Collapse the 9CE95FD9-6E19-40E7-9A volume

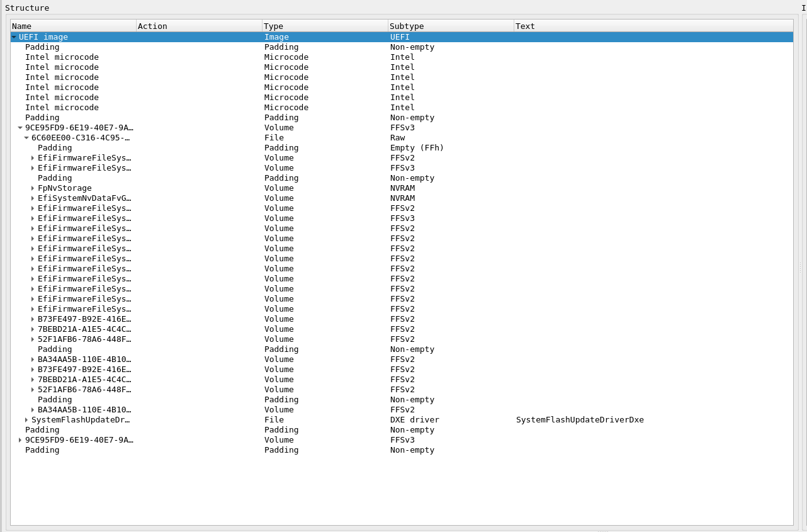20,127
